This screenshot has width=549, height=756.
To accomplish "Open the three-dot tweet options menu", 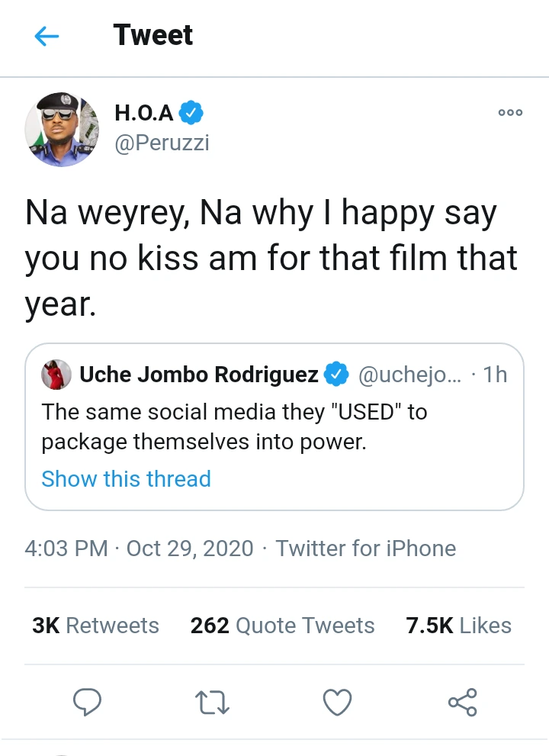I will click(510, 112).
